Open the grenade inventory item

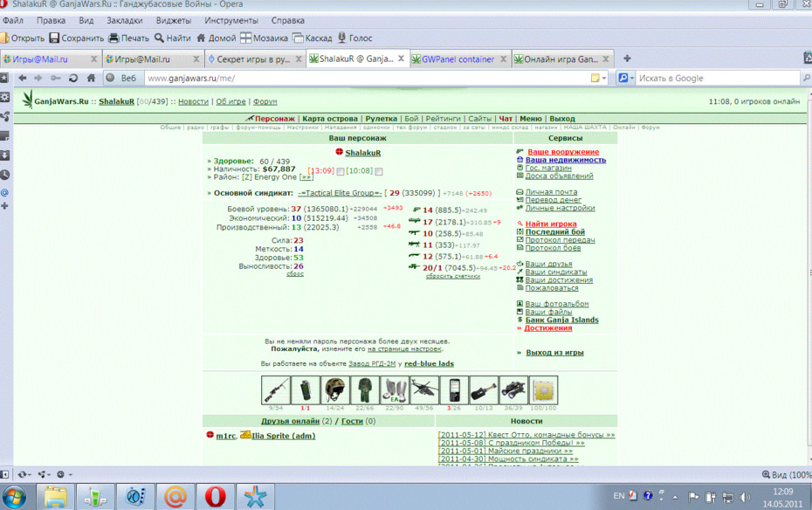pyautogui.click(x=306, y=390)
